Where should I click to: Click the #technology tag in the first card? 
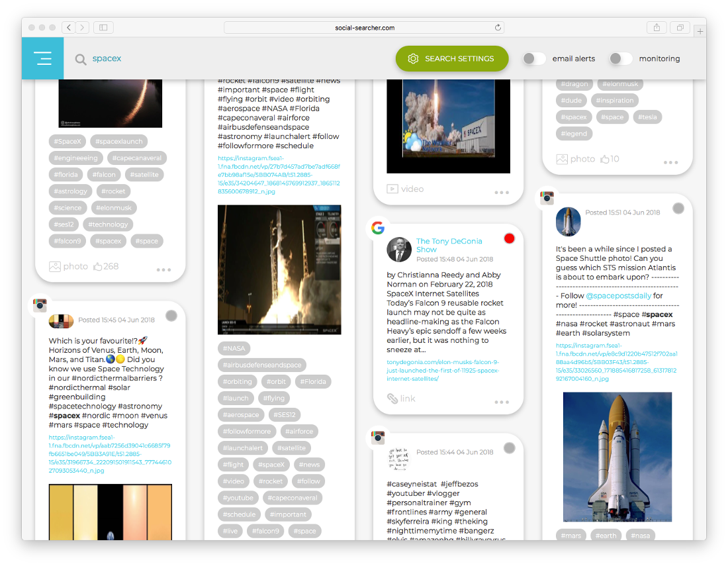(x=108, y=224)
